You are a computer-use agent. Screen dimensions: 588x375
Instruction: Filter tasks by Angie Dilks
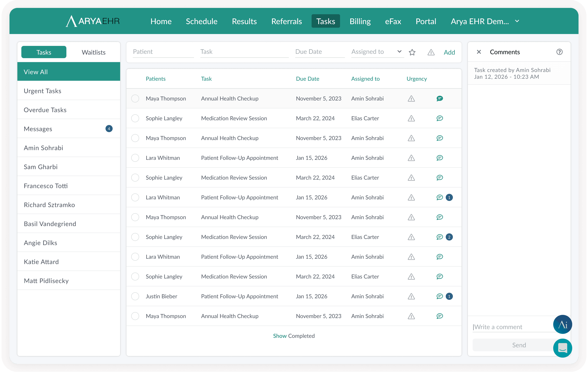coord(69,243)
